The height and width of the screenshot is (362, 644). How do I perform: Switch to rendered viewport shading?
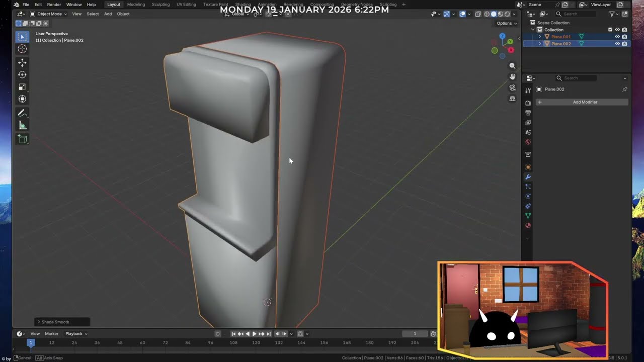[x=507, y=14]
